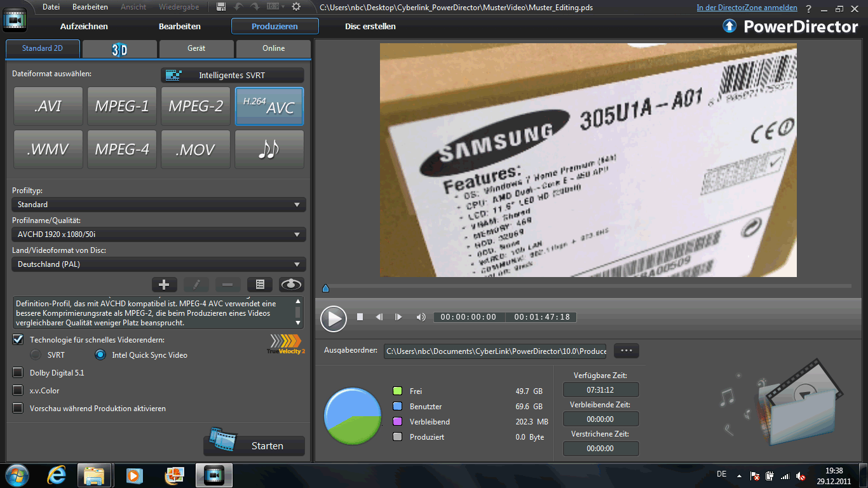
Task: Click the save disk icon
Action: tap(221, 7)
